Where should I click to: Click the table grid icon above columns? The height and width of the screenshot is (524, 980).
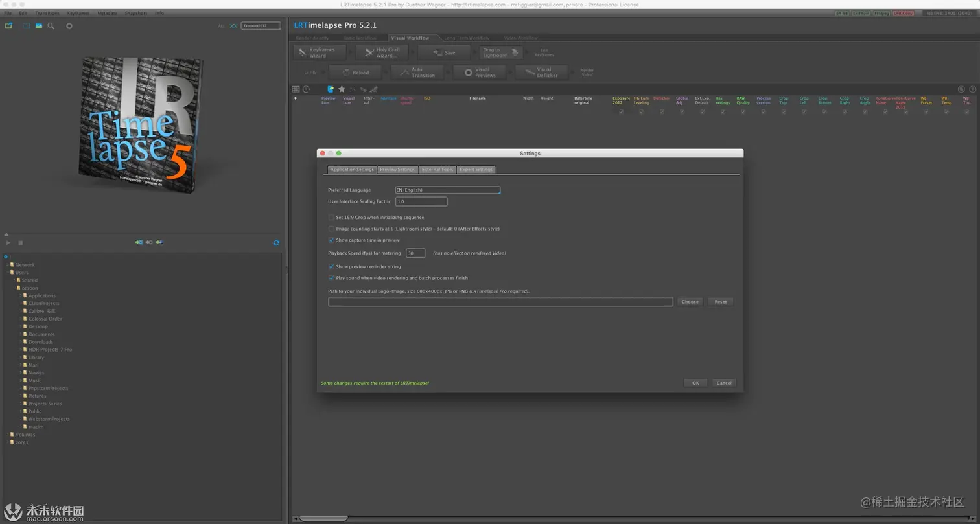click(296, 89)
